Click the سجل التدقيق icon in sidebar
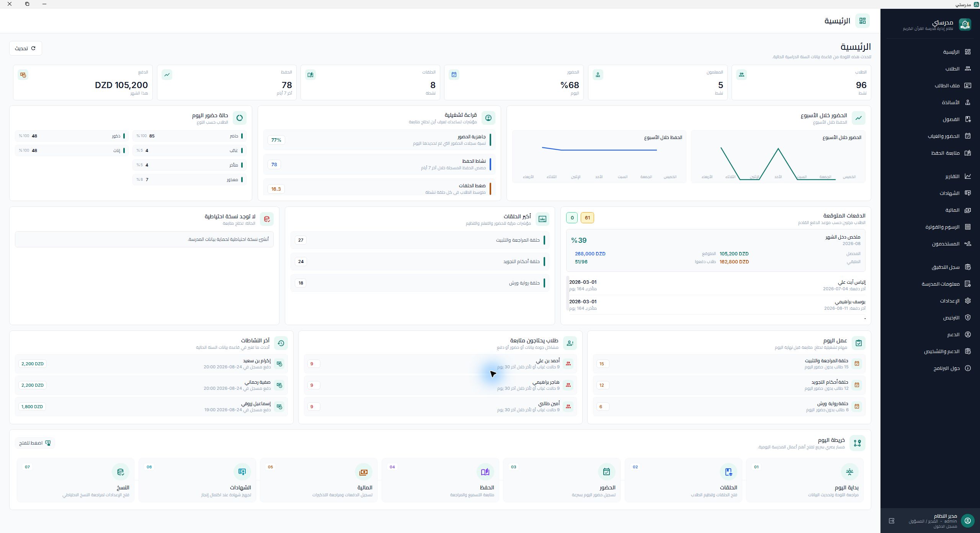This screenshot has width=980, height=533. (x=968, y=267)
